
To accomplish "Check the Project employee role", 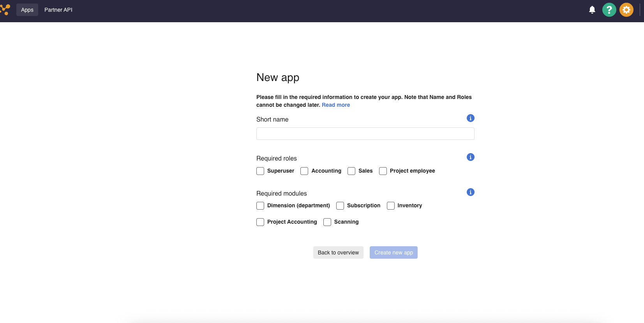I will click(383, 171).
